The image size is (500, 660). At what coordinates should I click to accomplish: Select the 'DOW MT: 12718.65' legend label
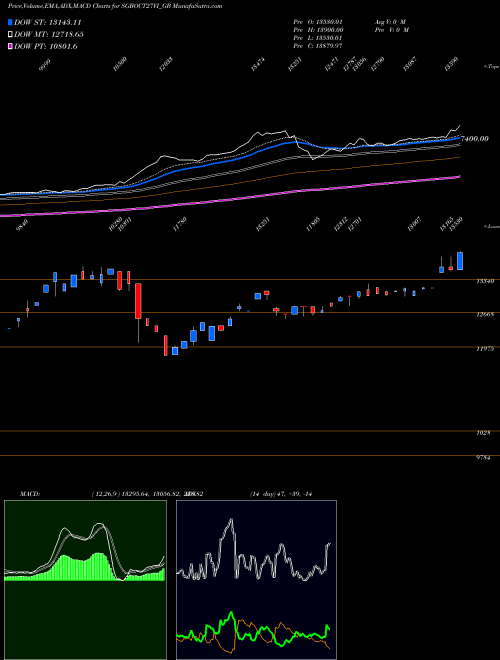[48, 35]
